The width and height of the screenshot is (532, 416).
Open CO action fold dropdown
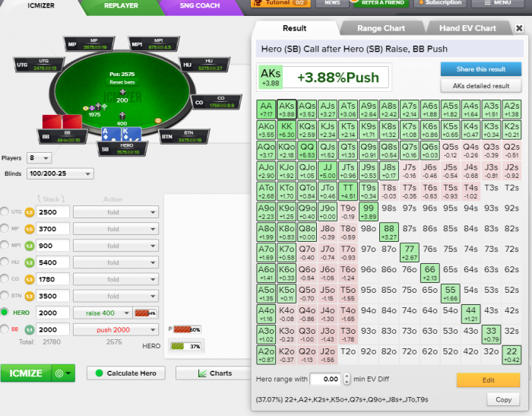tap(116, 279)
